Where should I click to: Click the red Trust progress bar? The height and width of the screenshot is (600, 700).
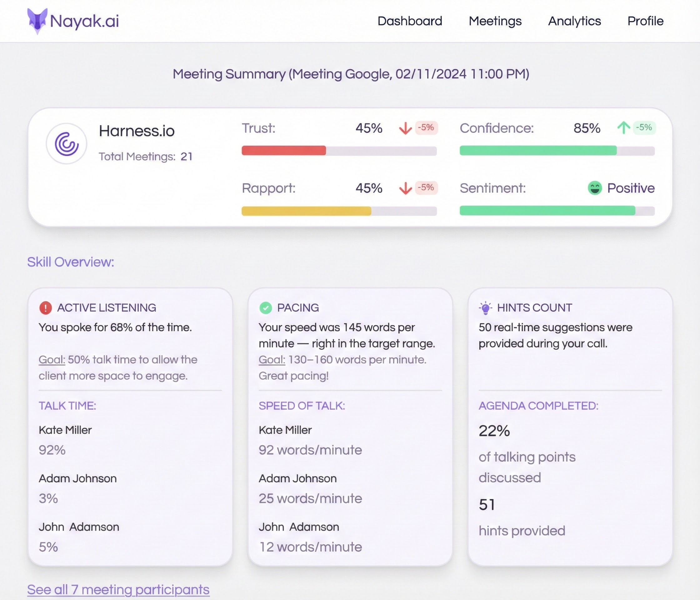[x=284, y=150]
